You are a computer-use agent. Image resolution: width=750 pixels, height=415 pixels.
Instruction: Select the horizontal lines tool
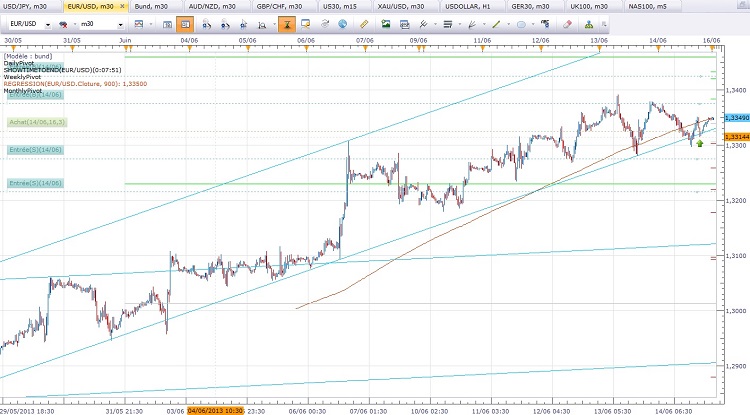pos(448,24)
